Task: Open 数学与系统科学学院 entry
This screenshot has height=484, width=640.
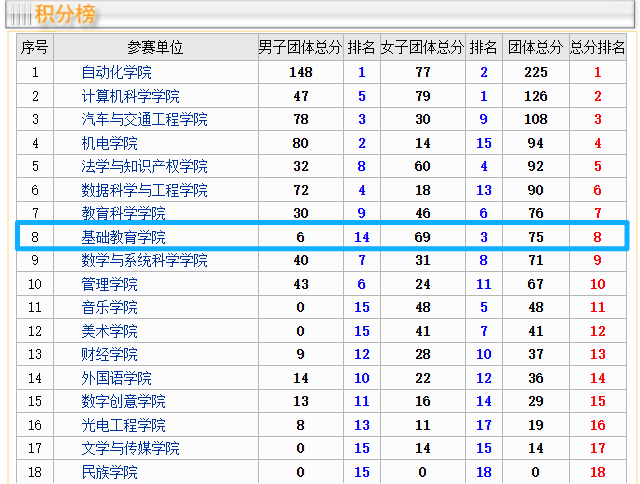Action: [x=144, y=261]
